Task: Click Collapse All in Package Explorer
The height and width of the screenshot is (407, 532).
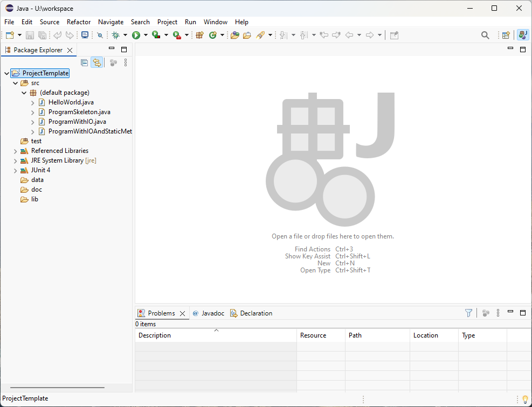Action: (84, 62)
